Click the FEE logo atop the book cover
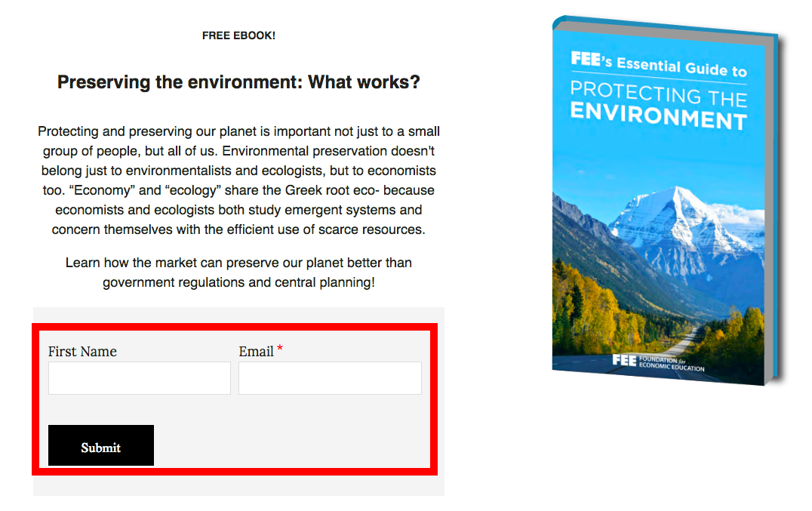This screenshot has width=812, height=511. [585, 58]
